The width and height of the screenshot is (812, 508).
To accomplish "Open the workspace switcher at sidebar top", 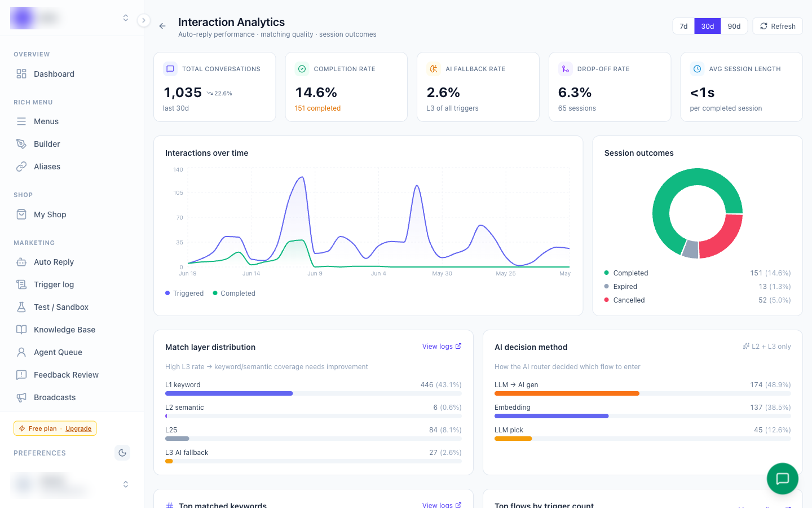I will point(72,18).
